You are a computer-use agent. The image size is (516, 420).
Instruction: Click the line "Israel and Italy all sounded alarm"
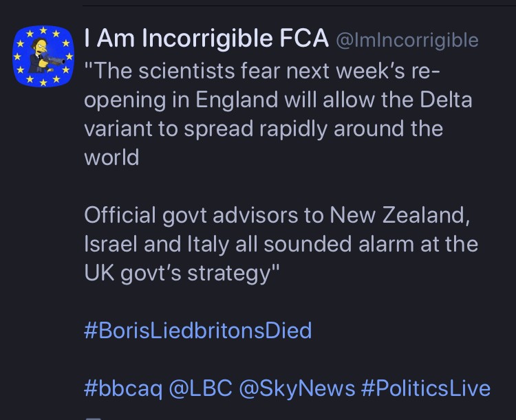(x=280, y=243)
